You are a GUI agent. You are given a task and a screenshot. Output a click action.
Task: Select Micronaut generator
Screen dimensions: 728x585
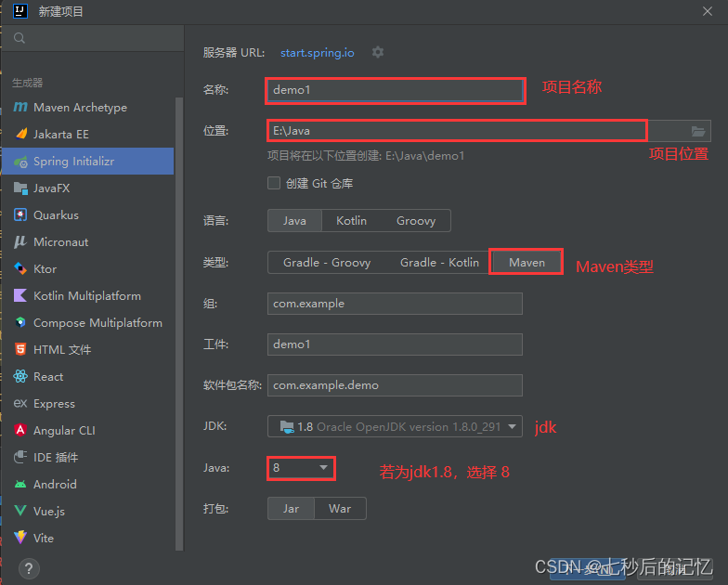pos(87,241)
